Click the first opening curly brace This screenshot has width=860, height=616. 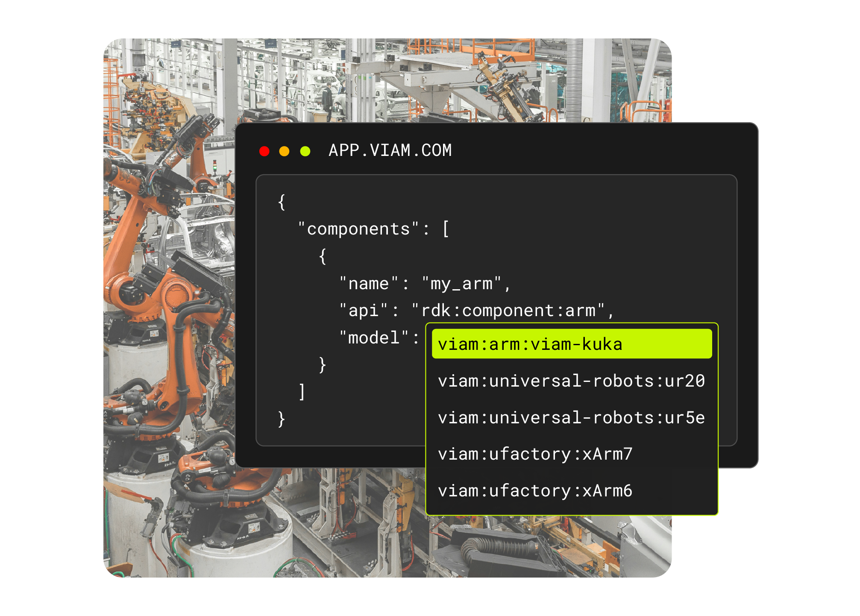coord(281,202)
